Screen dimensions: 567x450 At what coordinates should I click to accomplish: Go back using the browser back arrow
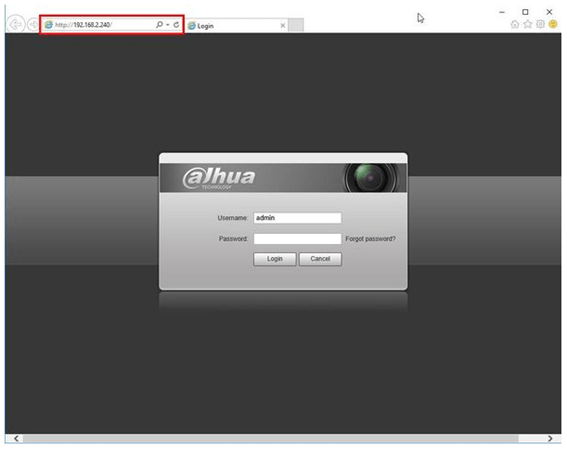[x=16, y=24]
